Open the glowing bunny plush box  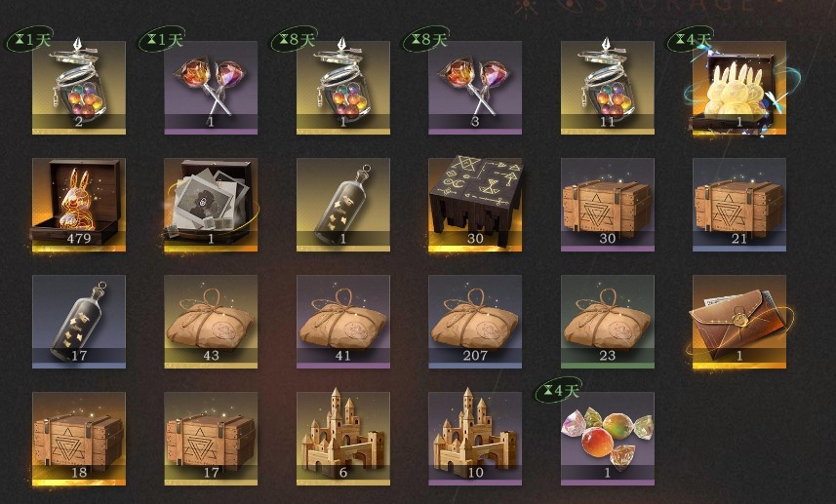click(739, 88)
